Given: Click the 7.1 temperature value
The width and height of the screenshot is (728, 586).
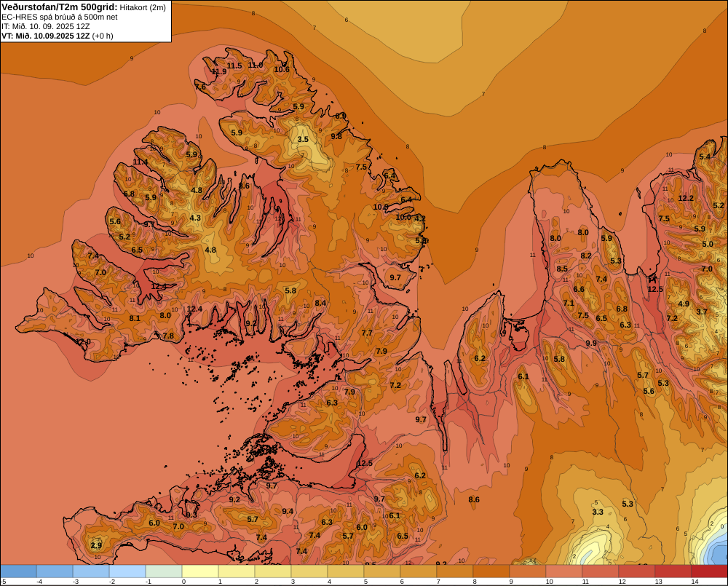Looking at the screenshot, I should point(569,304).
